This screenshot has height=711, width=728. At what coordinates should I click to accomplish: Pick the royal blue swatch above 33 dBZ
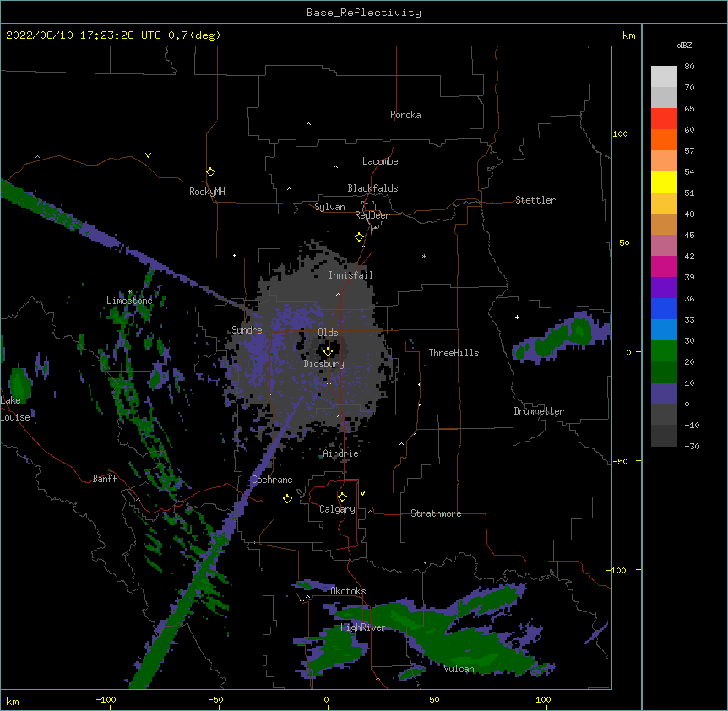pos(664,308)
